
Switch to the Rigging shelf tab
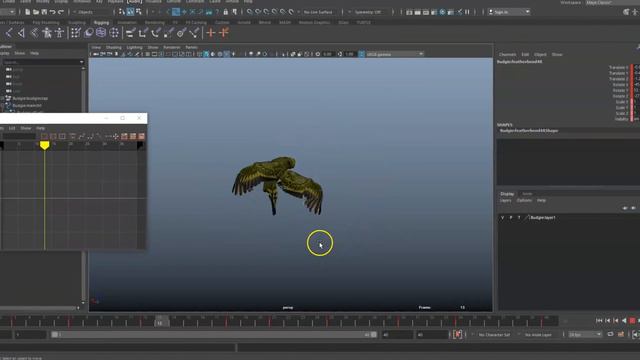(101, 22)
